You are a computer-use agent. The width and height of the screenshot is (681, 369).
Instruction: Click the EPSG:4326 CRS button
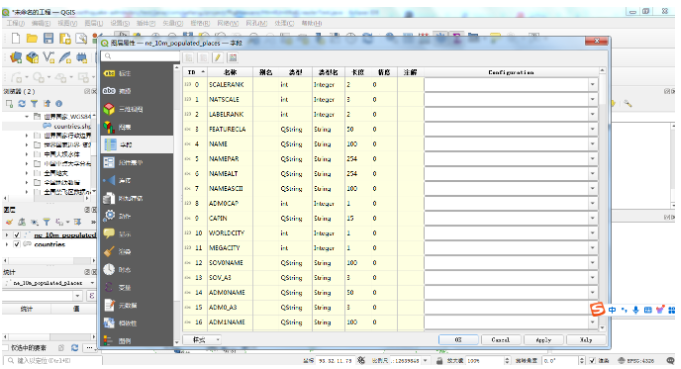[636, 360]
